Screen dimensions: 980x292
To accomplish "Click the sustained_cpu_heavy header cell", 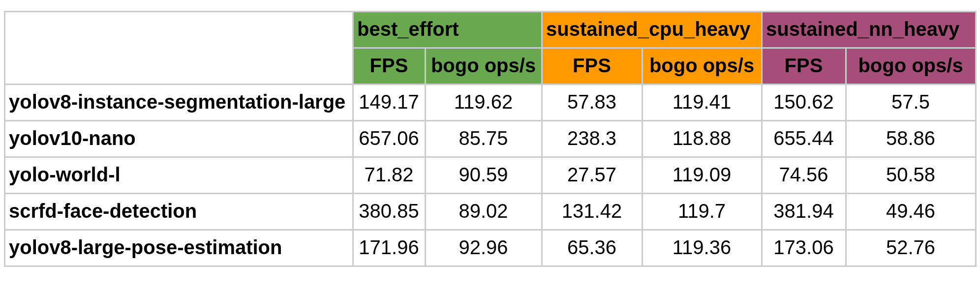I will pos(651,29).
